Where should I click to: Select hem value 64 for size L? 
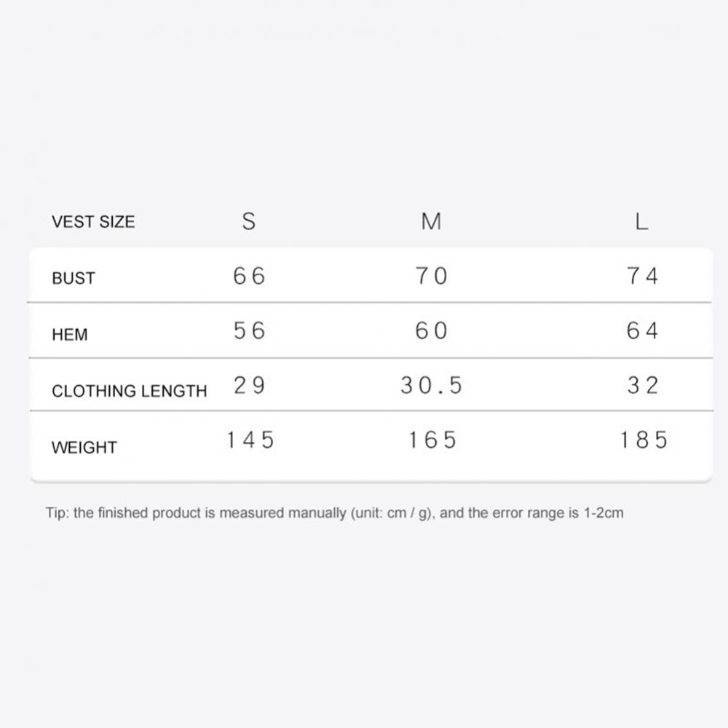[x=643, y=331]
